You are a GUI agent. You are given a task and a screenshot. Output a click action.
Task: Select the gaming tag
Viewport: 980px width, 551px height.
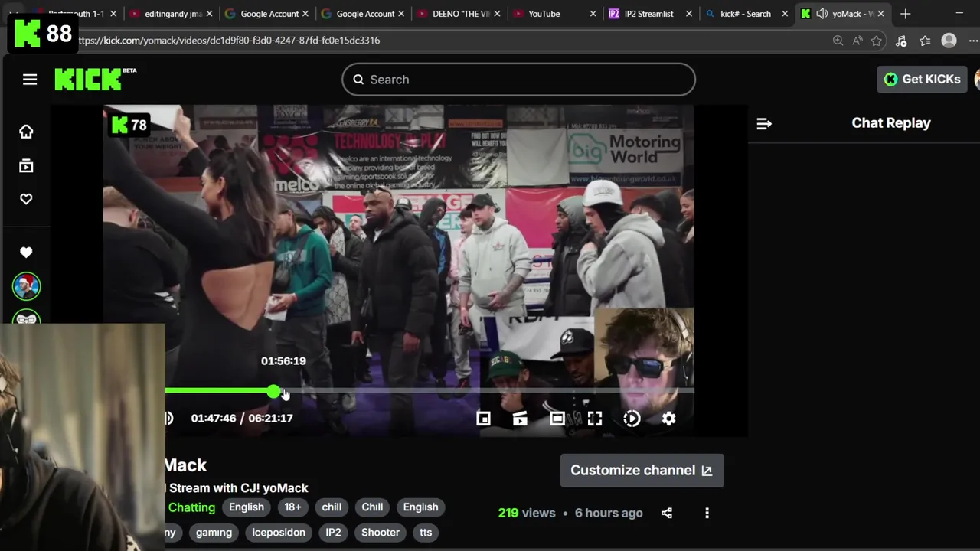[x=214, y=533]
